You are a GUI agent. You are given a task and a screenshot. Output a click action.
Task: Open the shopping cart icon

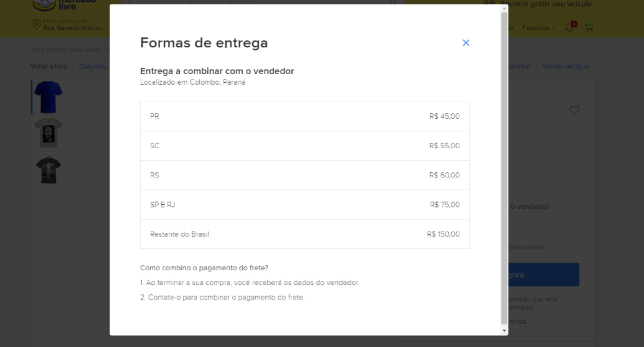[x=589, y=27]
